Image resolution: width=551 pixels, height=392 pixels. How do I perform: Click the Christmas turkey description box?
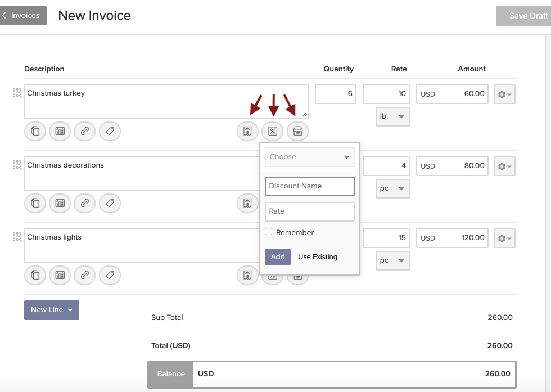166,102
